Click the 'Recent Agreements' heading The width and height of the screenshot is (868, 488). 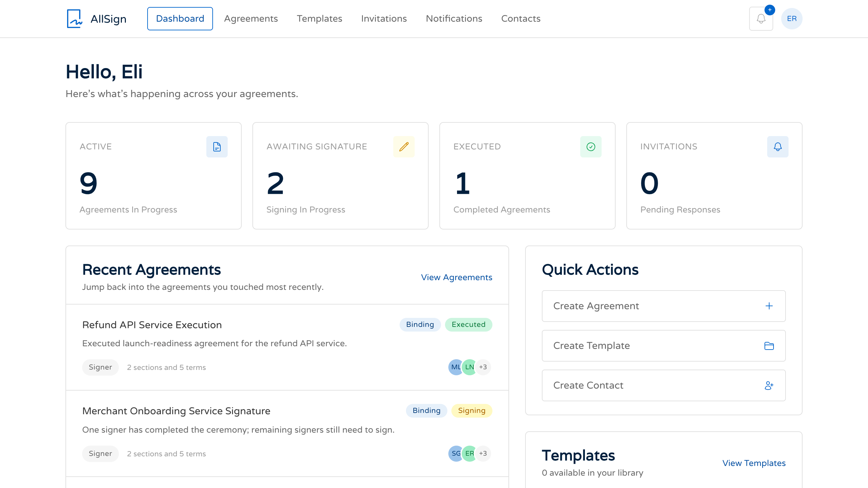(x=151, y=270)
